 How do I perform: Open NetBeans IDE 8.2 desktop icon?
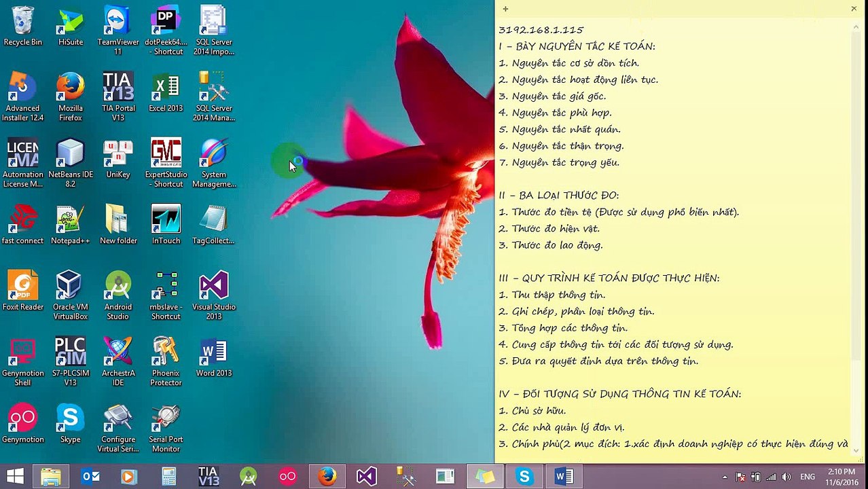71,163
